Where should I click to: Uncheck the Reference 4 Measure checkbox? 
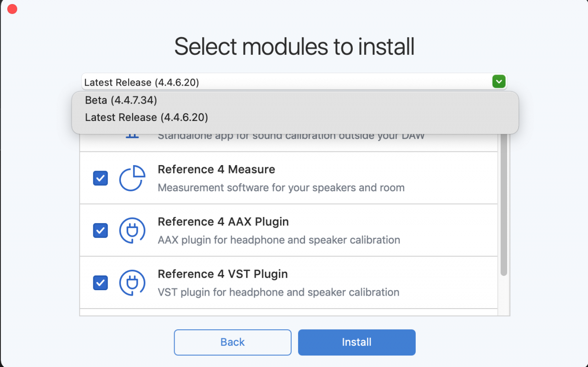pos(101,178)
